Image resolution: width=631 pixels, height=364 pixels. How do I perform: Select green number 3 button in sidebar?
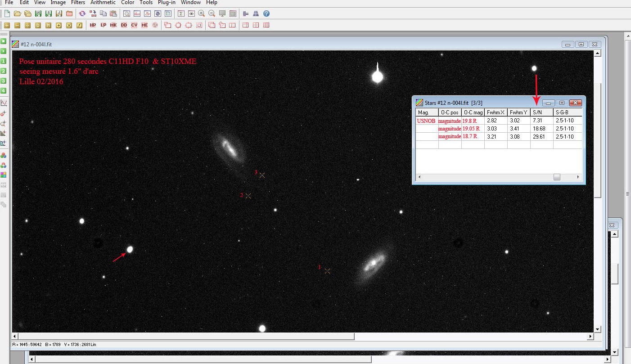click(4, 81)
